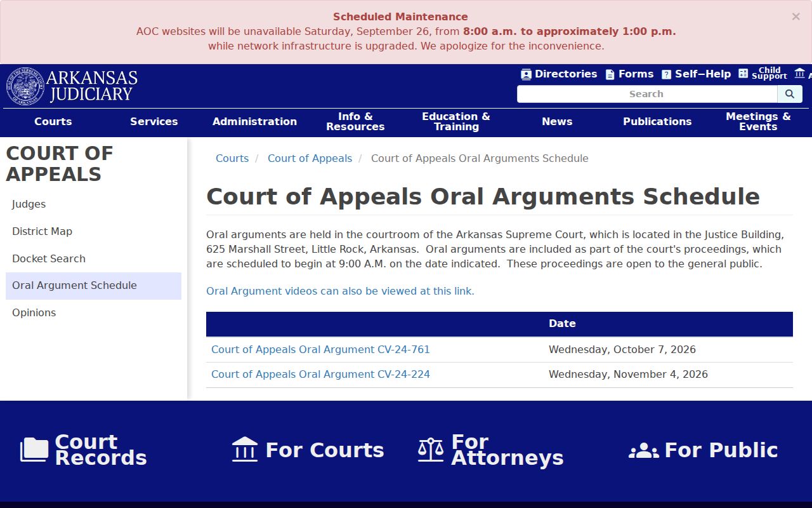Click the Court of Appeals breadcrumb
The width and height of the screenshot is (812, 508).
310,159
